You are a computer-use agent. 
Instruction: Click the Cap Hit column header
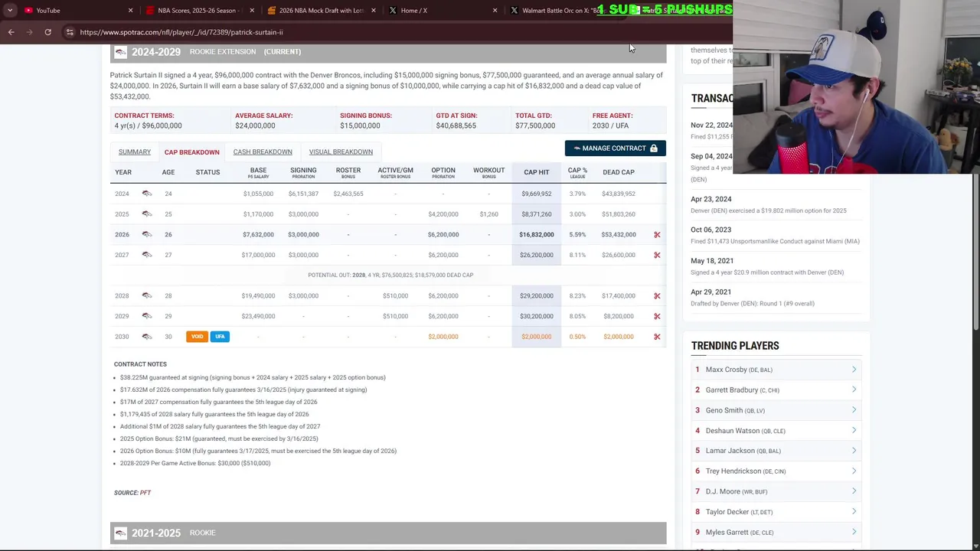(x=537, y=172)
